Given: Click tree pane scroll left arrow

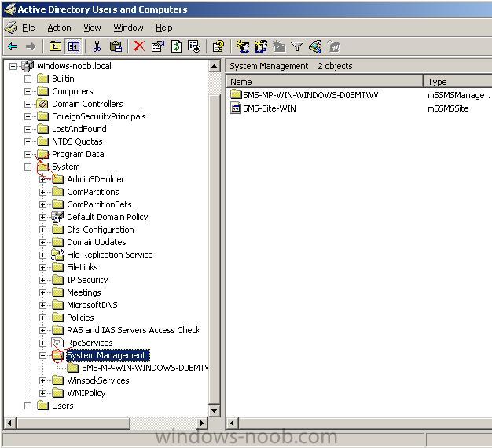Looking at the screenshot, I should [9, 423].
